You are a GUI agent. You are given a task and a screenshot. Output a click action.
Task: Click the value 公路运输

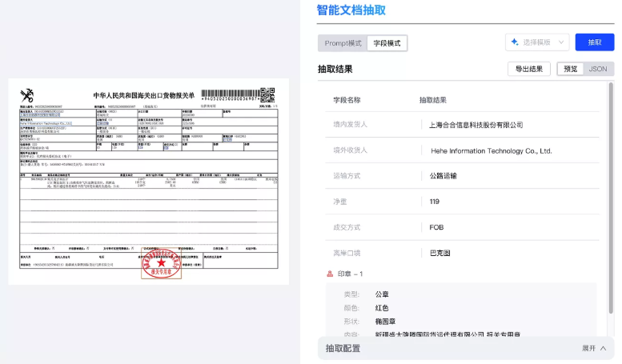[443, 176]
